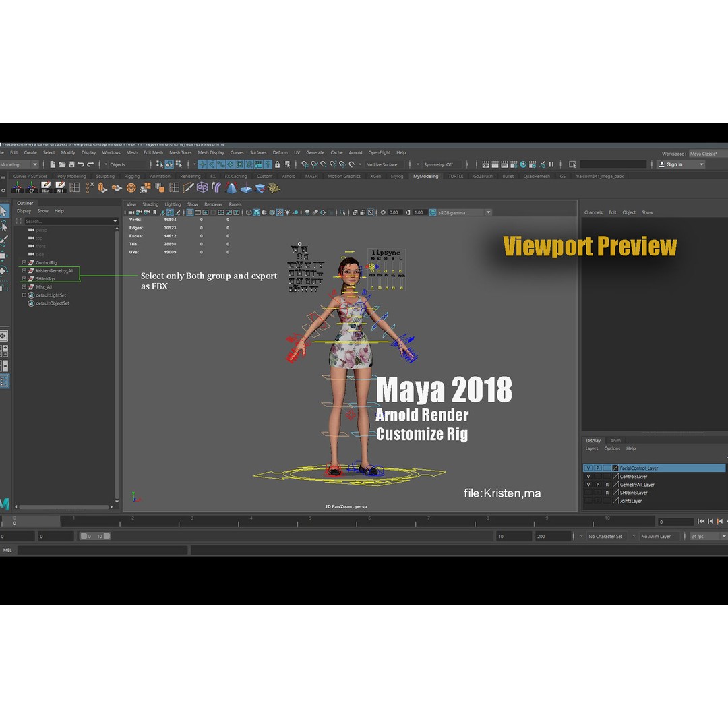
Task: Click step back one frame button
Action: pos(710,521)
